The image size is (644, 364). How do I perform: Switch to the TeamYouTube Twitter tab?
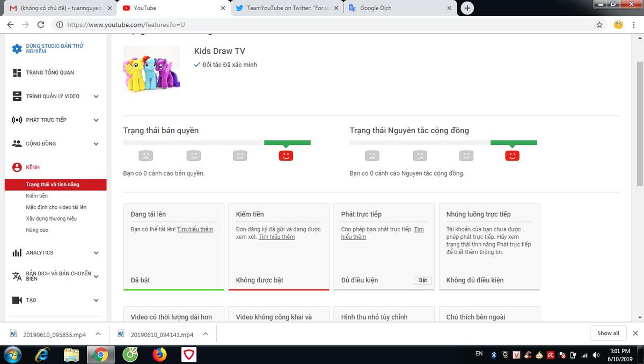click(x=286, y=8)
